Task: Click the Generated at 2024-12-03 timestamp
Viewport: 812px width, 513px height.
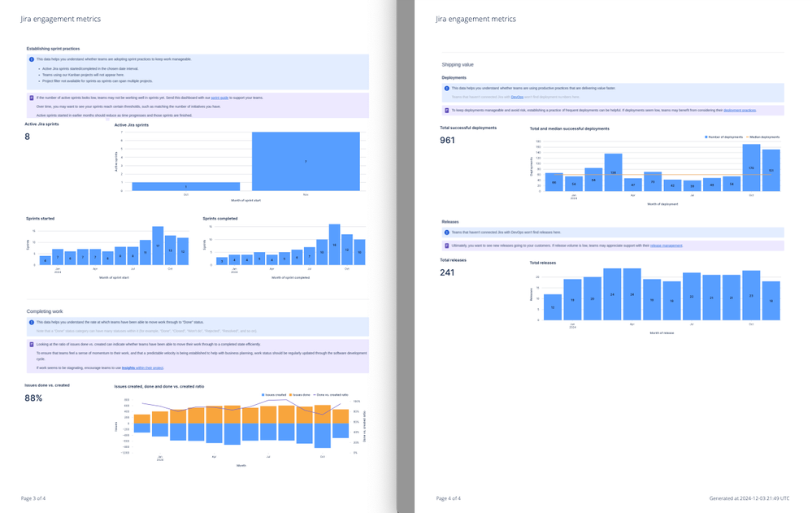Action: [749, 498]
